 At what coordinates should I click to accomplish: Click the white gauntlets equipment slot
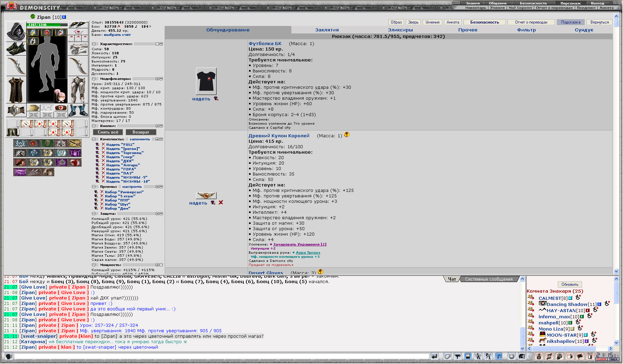pos(78,49)
